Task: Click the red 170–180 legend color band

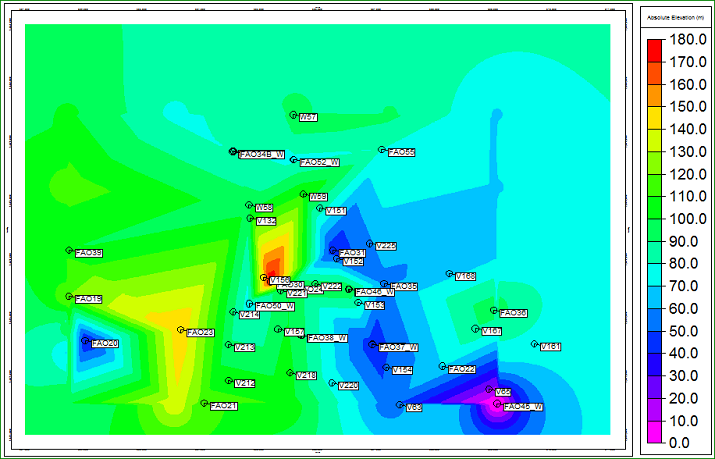Action: click(x=654, y=51)
